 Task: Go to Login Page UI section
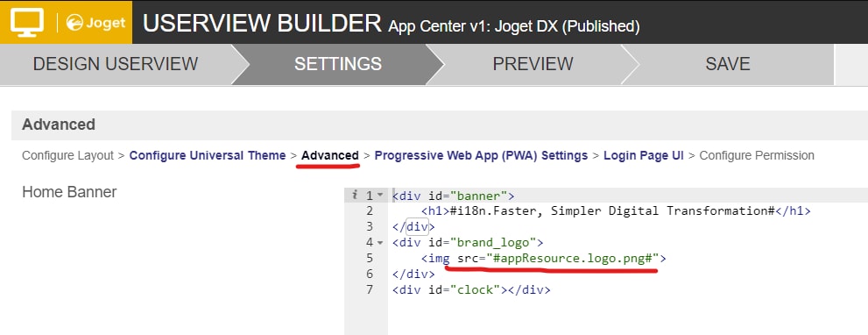pos(644,155)
